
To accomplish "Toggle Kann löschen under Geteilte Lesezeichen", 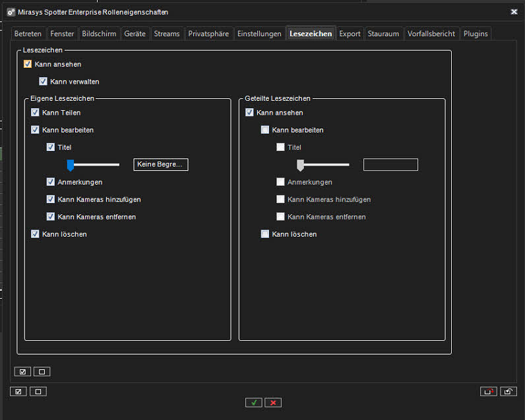I will pyautogui.click(x=265, y=234).
